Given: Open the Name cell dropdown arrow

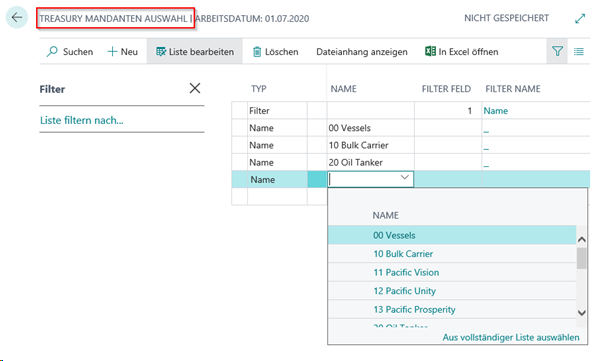Looking at the screenshot, I should click(404, 177).
